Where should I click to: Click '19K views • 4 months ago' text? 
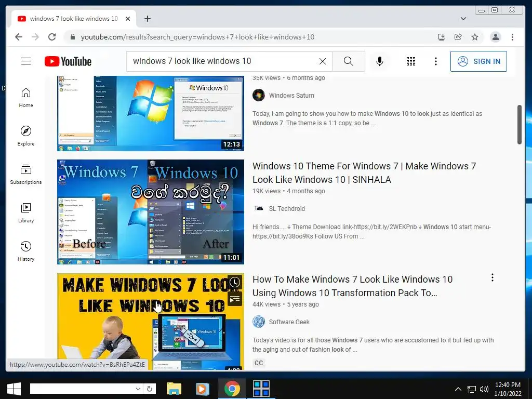point(289,191)
